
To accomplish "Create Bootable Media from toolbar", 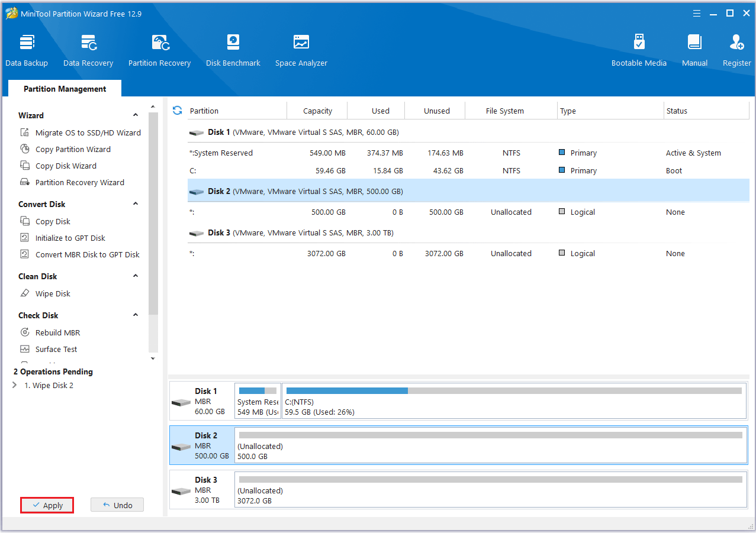I will [x=639, y=50].
